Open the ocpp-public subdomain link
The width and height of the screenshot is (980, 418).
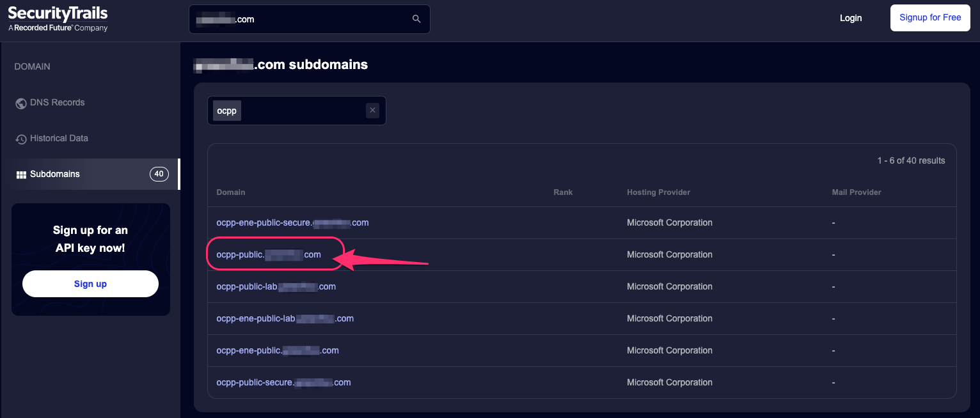coord(269,254)
